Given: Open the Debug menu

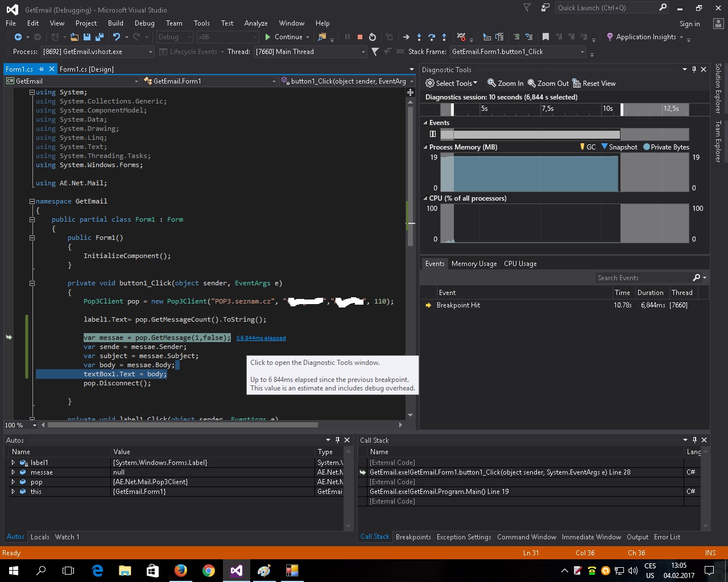Looking at the screenshot, I should [x=144, y=23].
